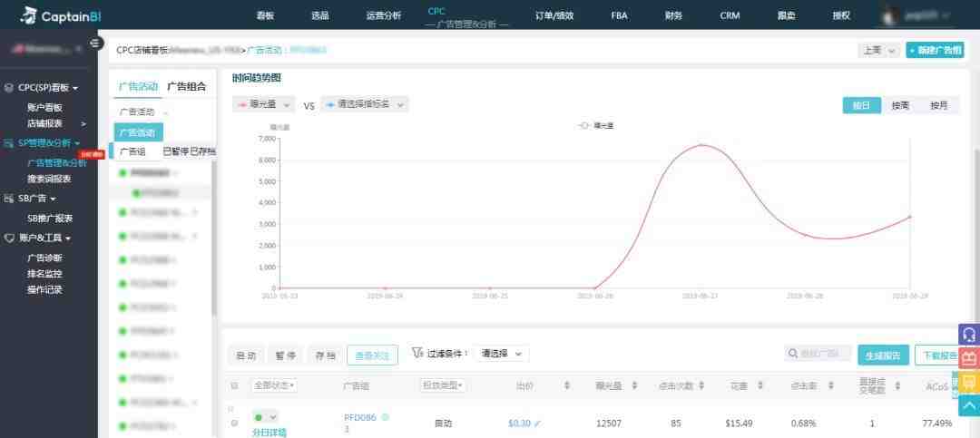The image size is (980, 438).
Task: Click the user avatar in top bar
Action: pyautogui.click(x=893, y=15)
